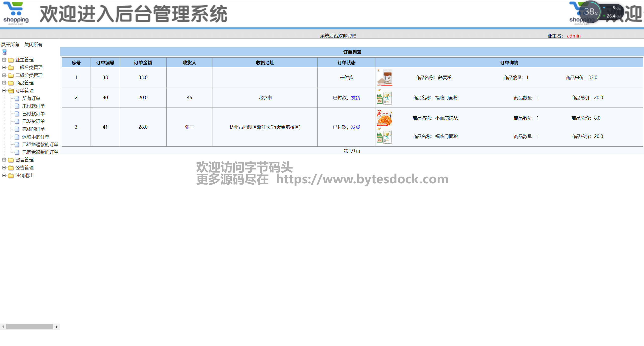Click the 商品管理 folder icon
This screenshot has height=346, width=644.
pos(11,83)
